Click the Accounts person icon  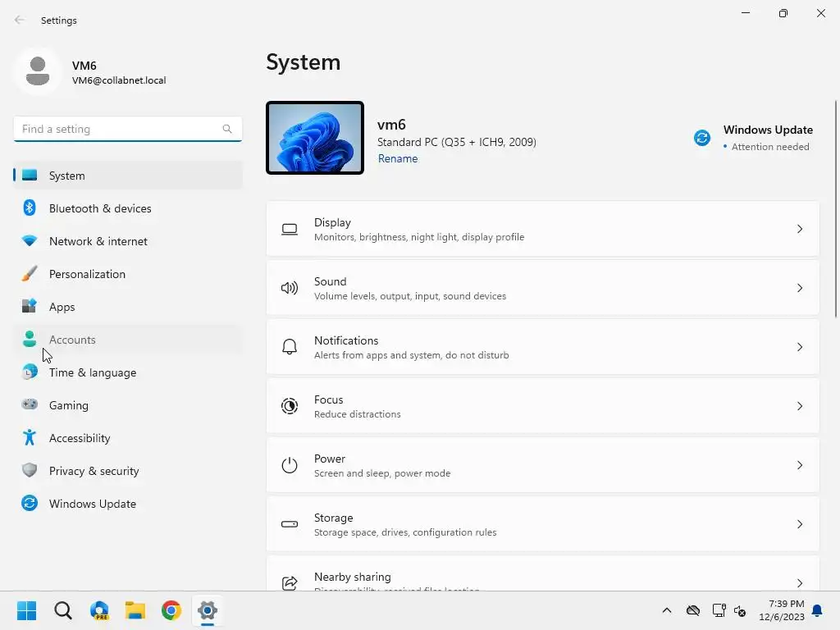coord(30,339)
